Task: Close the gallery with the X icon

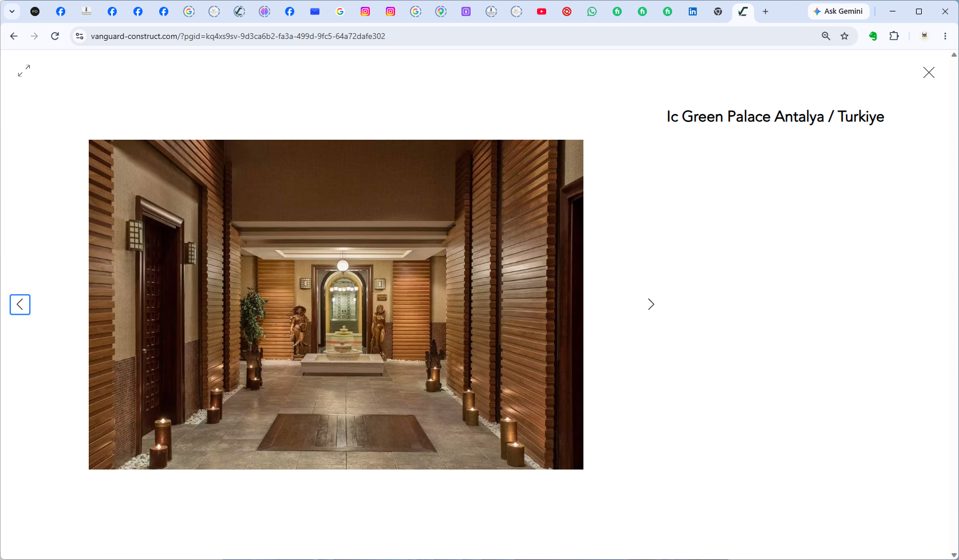Action: 929,72
